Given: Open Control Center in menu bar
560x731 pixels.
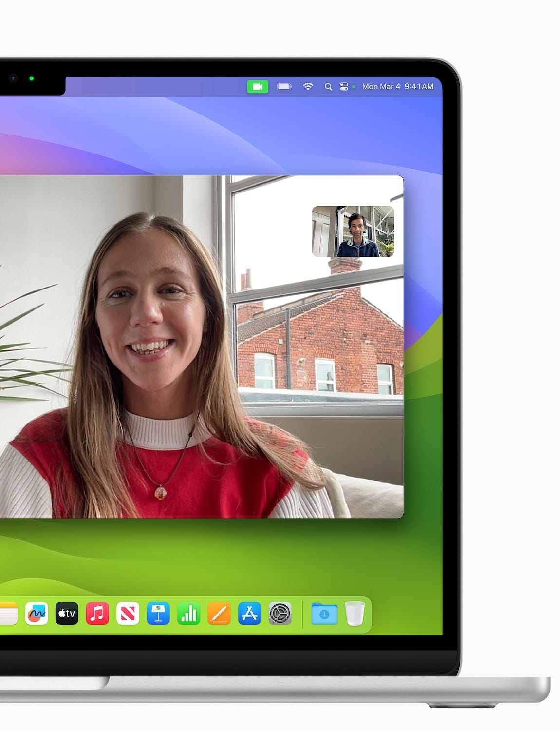Looking at the screenshot, I should coord(344,87).
